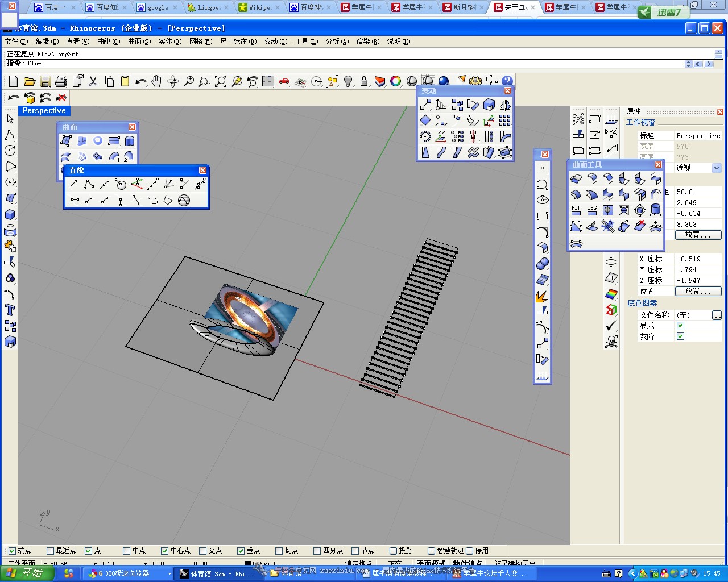Screen dimensions: 728x582
Task: Open the 渲染 menu
Action: click(367, 41)
